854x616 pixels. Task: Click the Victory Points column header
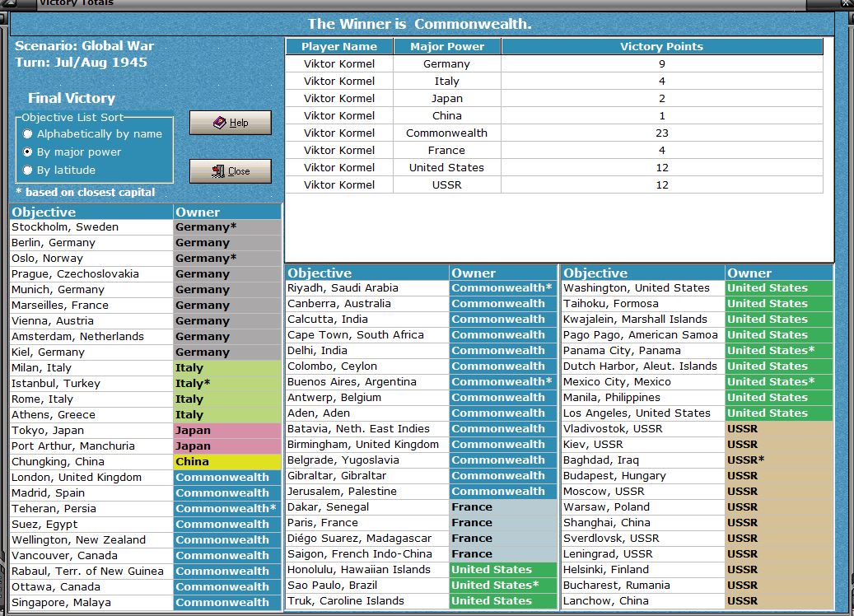click(x=662, y=46)
